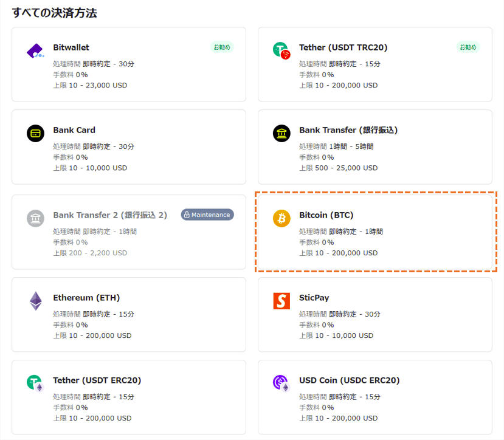
Task: Select USD Coin (USDC ERC20) title
Action: pos(350,380)
